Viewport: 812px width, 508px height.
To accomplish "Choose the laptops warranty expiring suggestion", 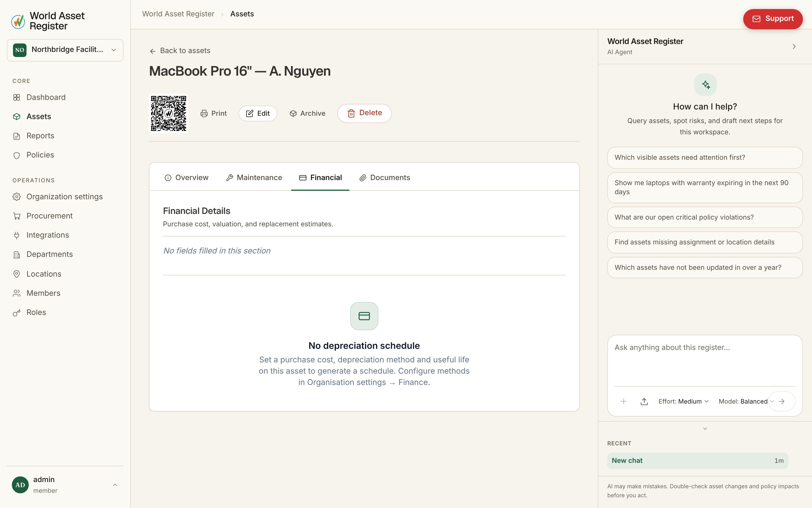I will 705,187.
